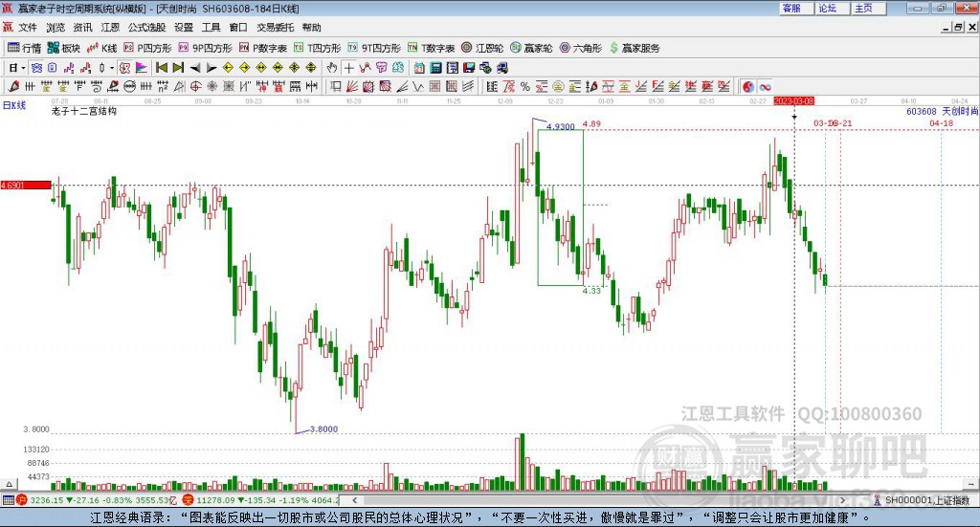980x527 pixels.
Task: Open the 板块 sector view
Action: [x=64, y=48]
